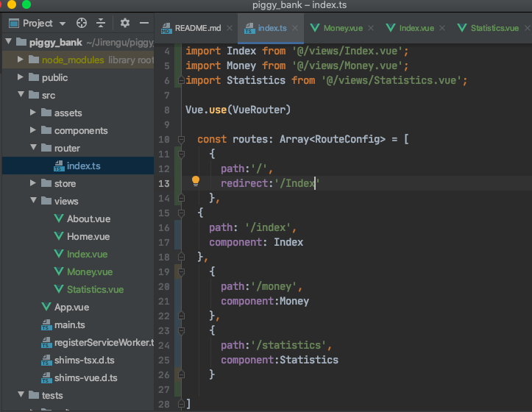Open Index.vue in the views folder
Viewport: 532px width, 412px height.
88,255
